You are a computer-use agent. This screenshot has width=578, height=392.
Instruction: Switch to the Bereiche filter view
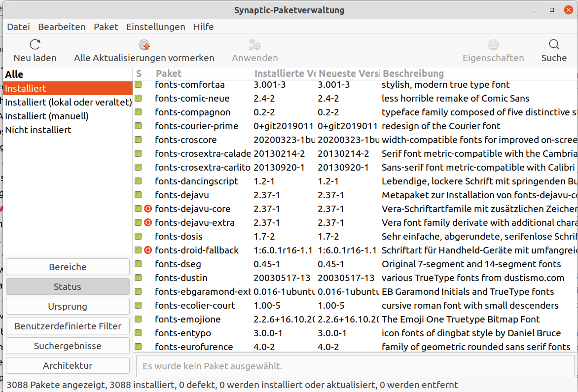click(x=68, y=267)
